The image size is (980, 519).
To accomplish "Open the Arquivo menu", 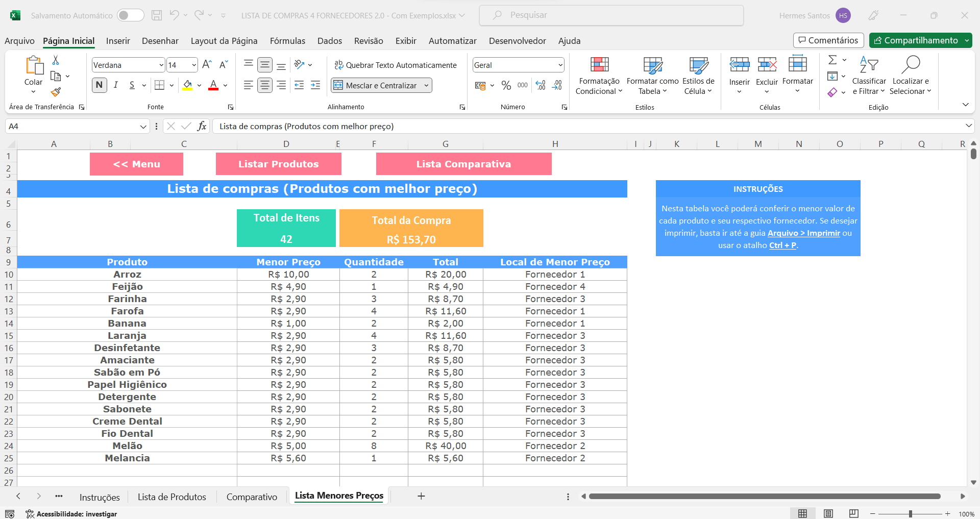I will pyautogui.click(x=19, y=41).
